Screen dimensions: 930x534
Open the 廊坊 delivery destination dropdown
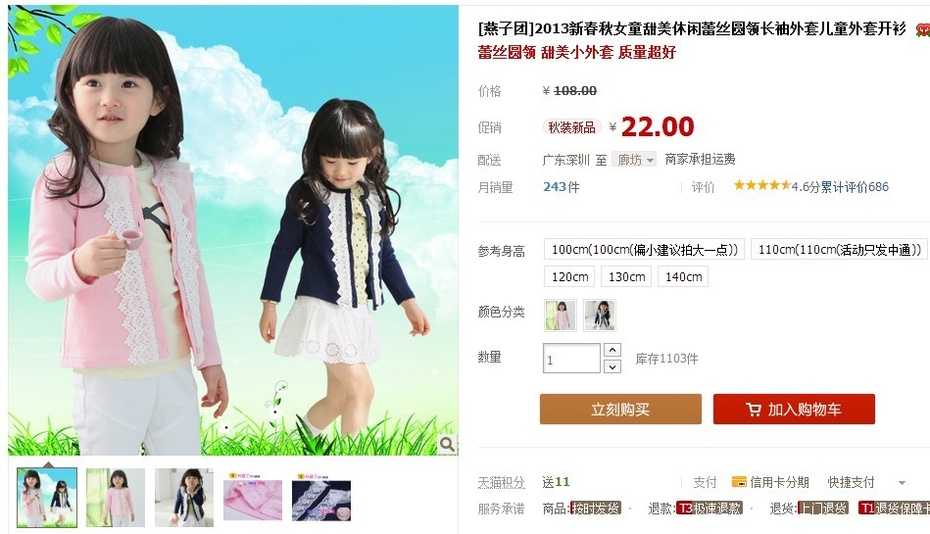634,160
